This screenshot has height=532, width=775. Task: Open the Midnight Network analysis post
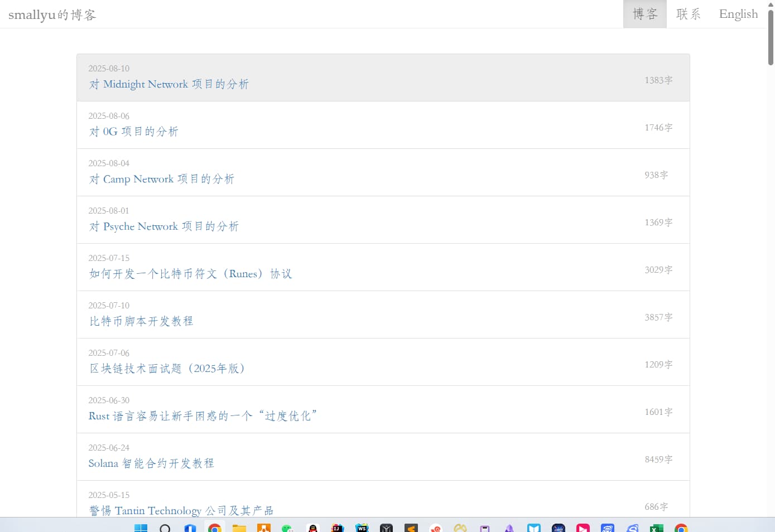[x=169, y=84]
